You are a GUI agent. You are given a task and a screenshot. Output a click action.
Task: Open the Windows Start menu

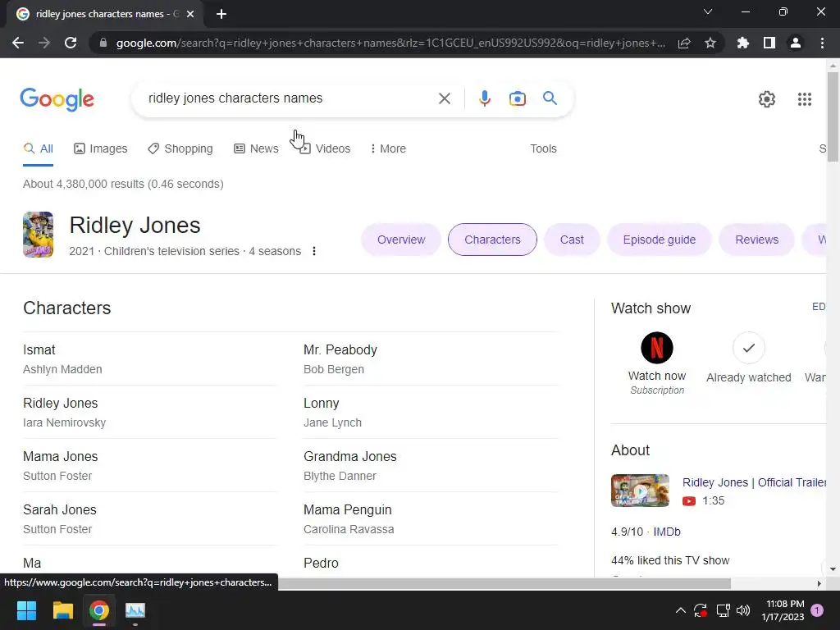(26, 610)
